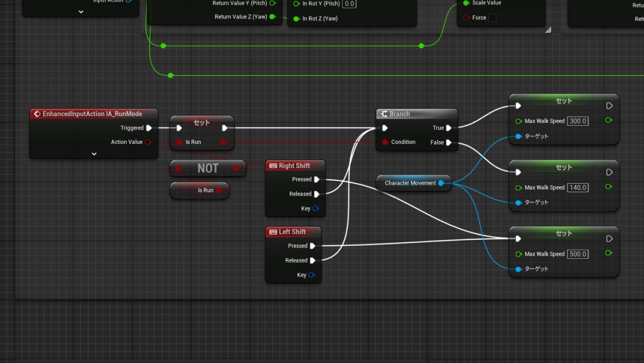Viewport: 644px width, 363px height.
Task: Click the Character Movement output pin
Action: coord(441,183)
